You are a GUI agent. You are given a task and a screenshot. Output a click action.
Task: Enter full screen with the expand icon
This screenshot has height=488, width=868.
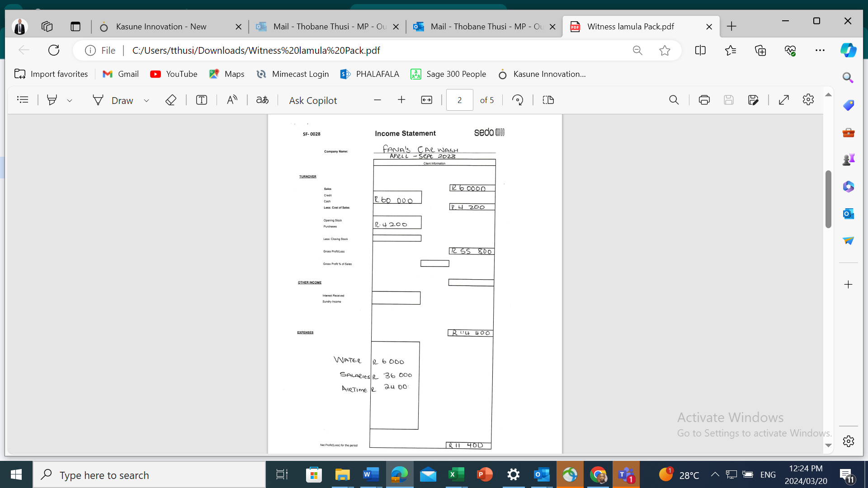pos(784,100)
